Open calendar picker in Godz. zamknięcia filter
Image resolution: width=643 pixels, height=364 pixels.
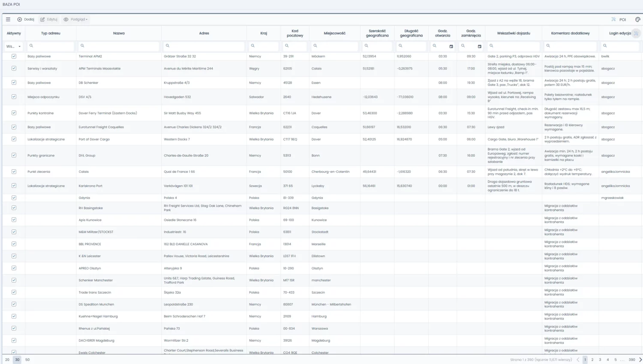[479, 46]
